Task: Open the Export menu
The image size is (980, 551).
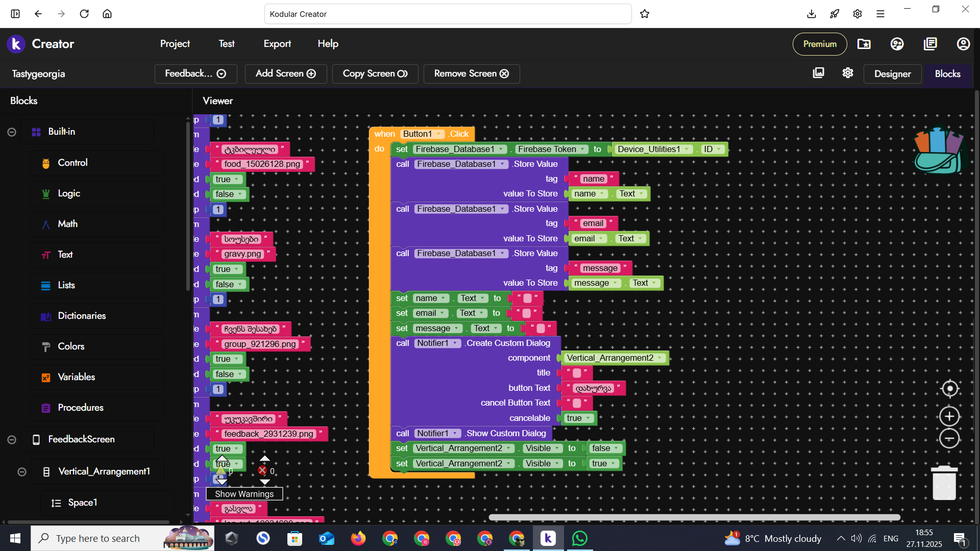Action: point(277,44)
